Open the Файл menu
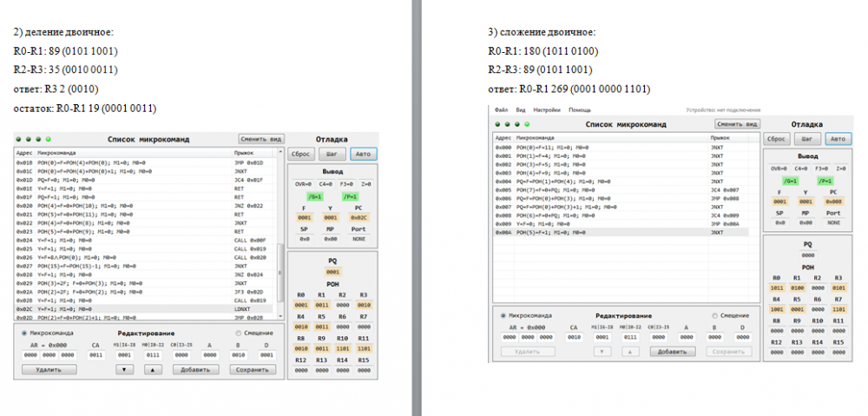The height and width of the screenshot is (416, 868). point(501,110)
